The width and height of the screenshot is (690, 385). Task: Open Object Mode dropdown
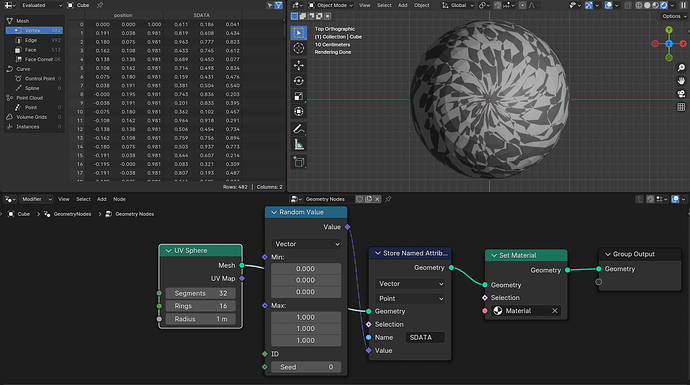point(330,5)
